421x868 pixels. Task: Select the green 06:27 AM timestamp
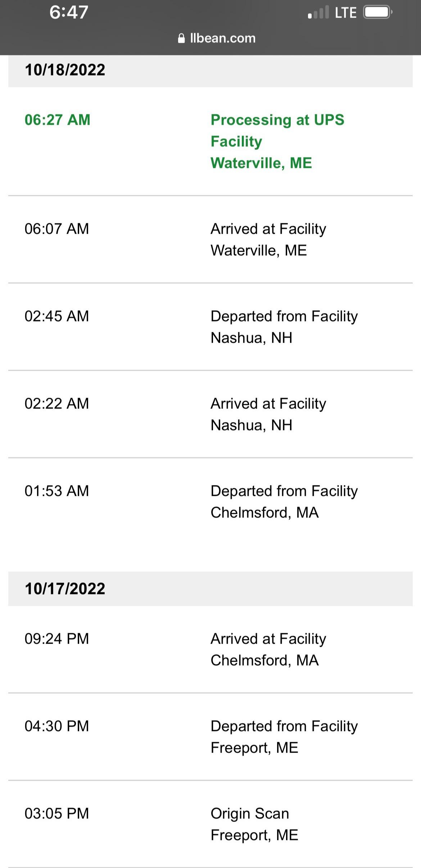coord(58,120)
